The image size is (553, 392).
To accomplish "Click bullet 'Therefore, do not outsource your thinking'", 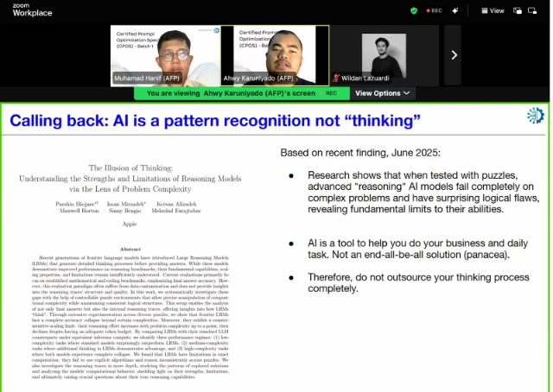I will pyautogui.click(x=418, y=282).
